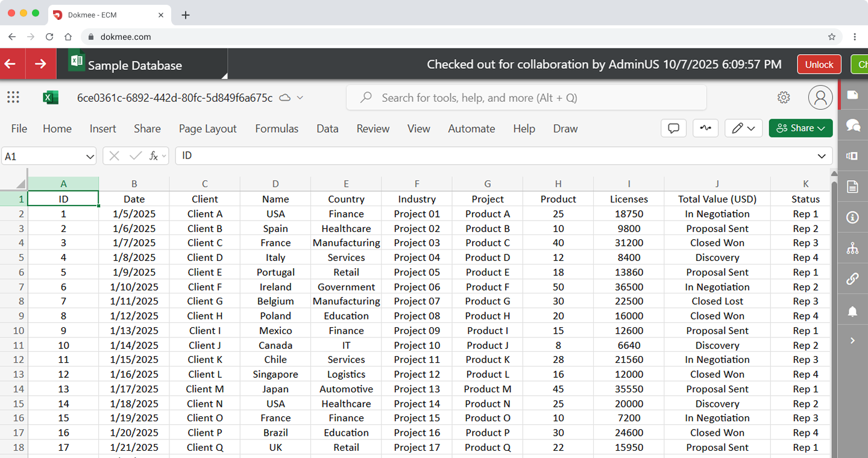Click the cell 'Project 09'

[x=417, y=331]
